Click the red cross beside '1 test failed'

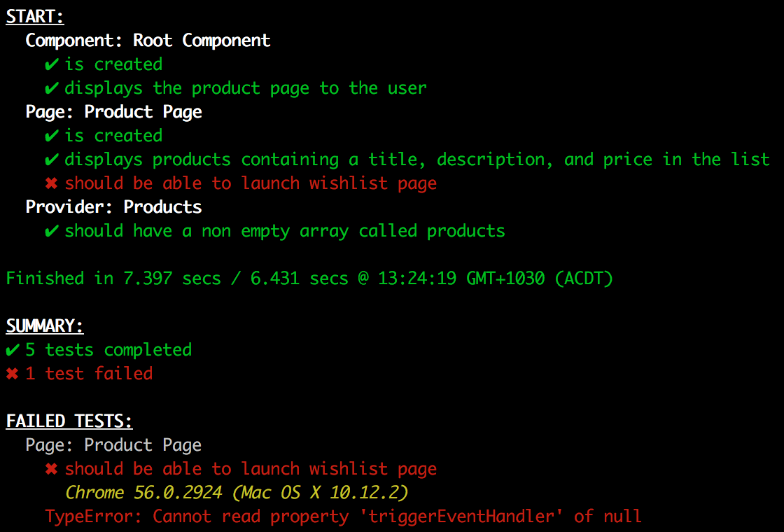click(13, 374)
